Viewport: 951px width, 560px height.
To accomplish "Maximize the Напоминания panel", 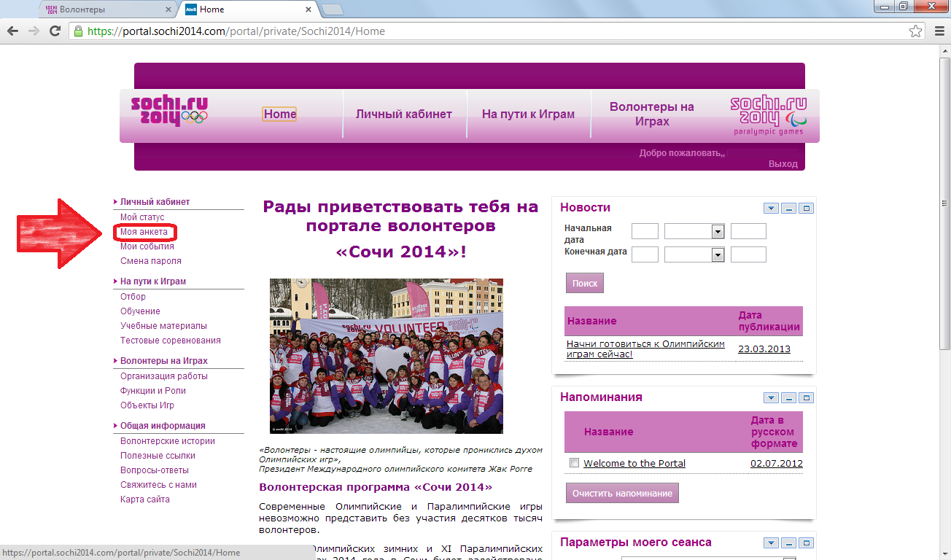I will tap(807, 398).
